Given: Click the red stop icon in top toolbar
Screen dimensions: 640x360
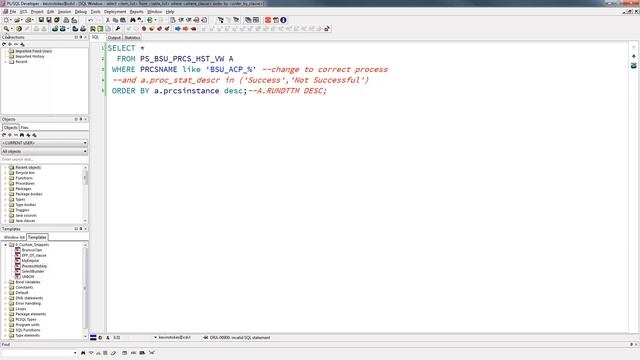Looking at the screenshot, I should [268, 20].
